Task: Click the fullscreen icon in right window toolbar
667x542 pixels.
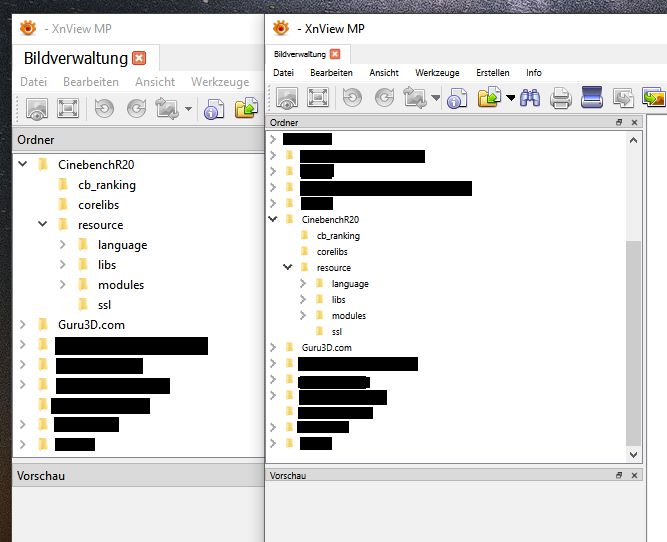Action: (x=318, y=98)
